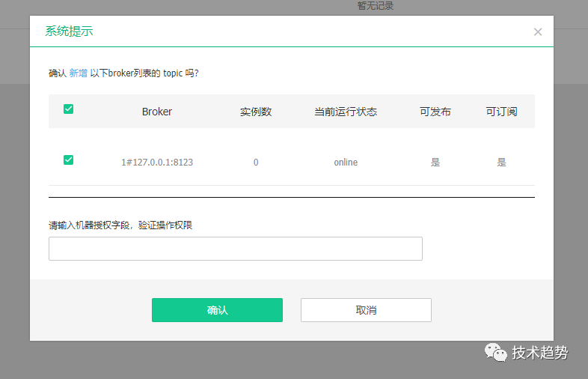Viewport: 588px width, 379px height.
Task: Click the 当前运行状态 column header
Action: 346,112
